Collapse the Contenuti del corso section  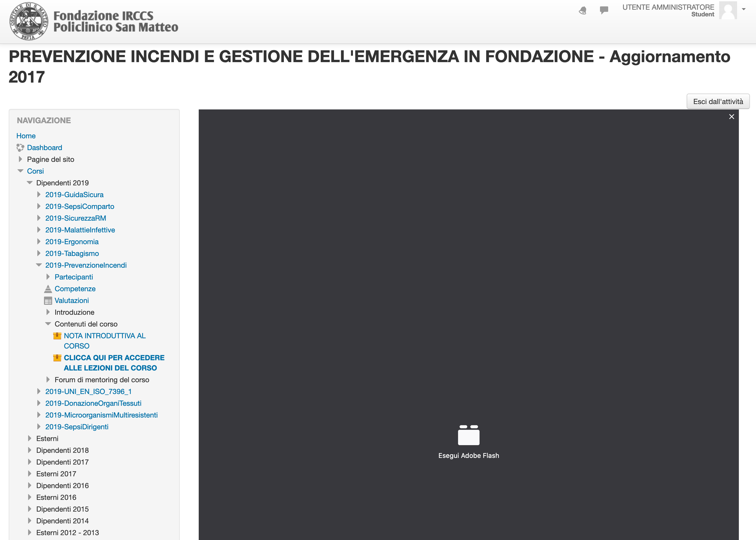tap(48, 324)
